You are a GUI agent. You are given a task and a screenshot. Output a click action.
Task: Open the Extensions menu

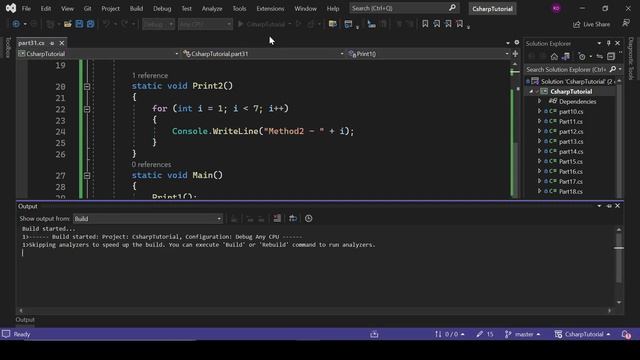tap(270, 8)
